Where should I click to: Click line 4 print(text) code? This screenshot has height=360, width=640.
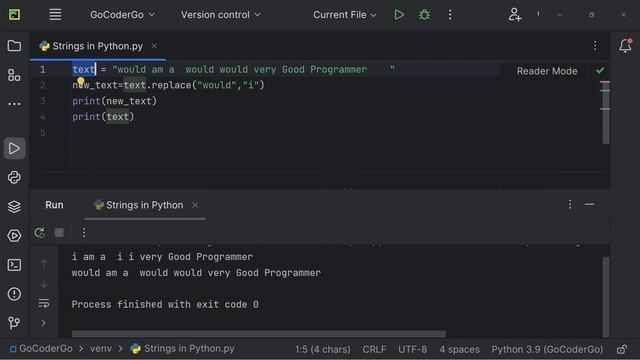pos(103,117)
